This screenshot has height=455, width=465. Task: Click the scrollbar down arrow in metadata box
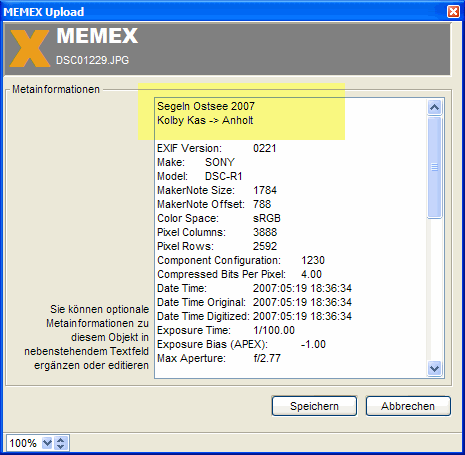(x=434, y=368)
